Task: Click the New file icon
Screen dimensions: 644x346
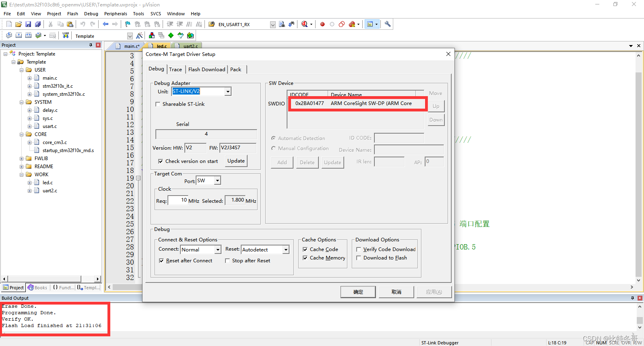Action: click(9, 24)
